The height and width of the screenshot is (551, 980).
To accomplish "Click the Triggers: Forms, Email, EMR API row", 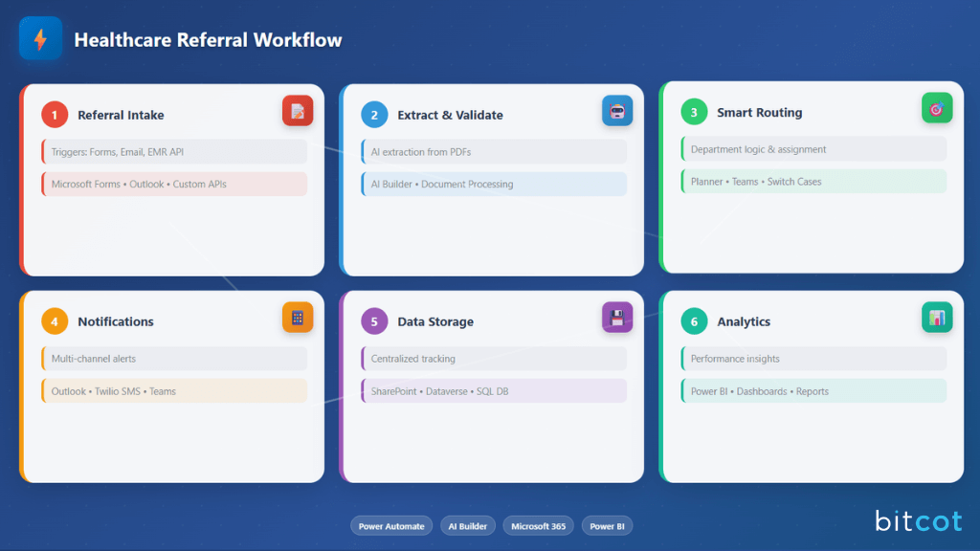I will (x=173, y=151).
